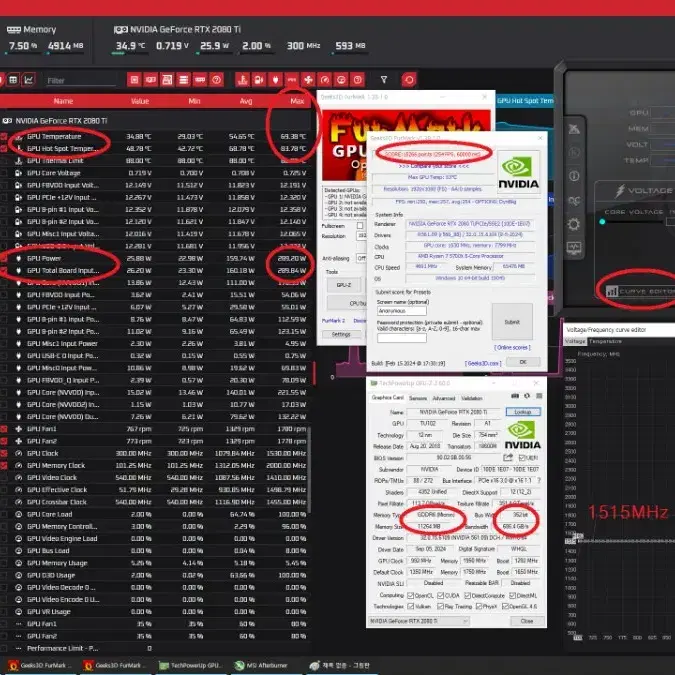Switch to GPU-Z Sensors tab

tap(418, 398)
